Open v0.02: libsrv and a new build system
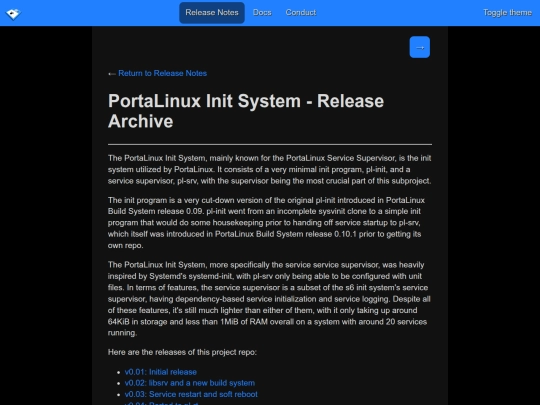 [x=190, y=383]
